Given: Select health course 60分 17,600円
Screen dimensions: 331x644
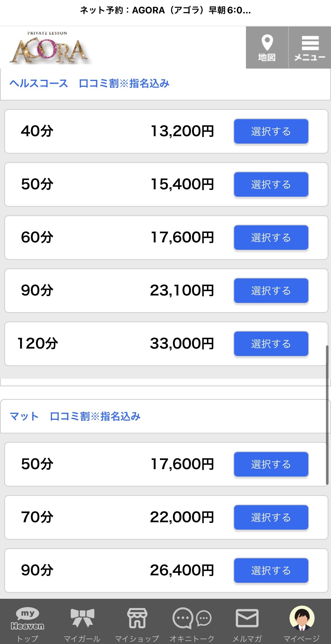Looking at the screenshot, I should tap(271, 238).
